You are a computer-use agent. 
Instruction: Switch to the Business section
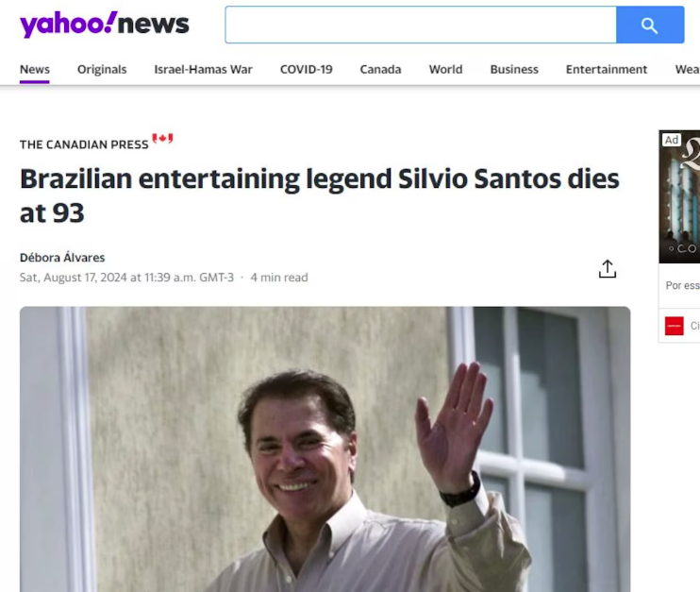pos(514,70)
